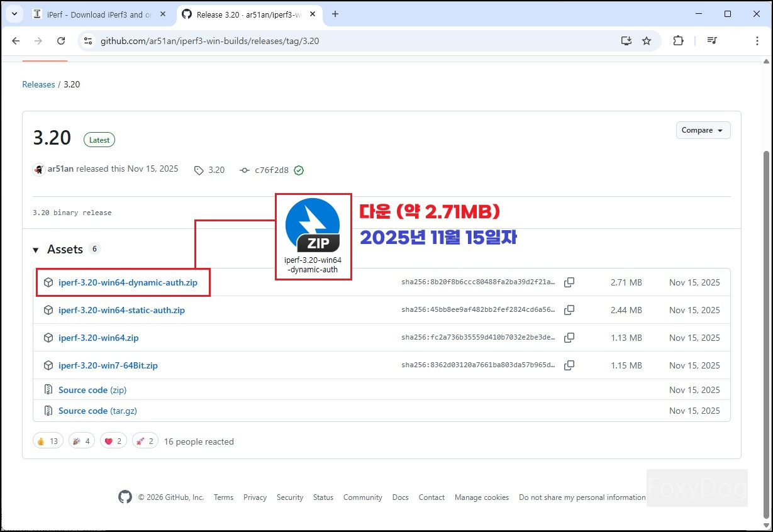Go back to the previous page
This screenshot has width=773, height=532.
pyautogui.click(x=16, y=41)
